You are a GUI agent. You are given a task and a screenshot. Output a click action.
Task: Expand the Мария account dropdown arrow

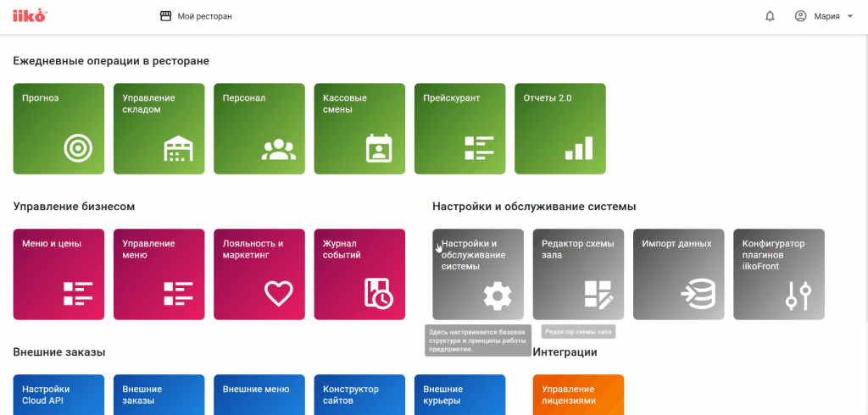click(x=850, y=17)
